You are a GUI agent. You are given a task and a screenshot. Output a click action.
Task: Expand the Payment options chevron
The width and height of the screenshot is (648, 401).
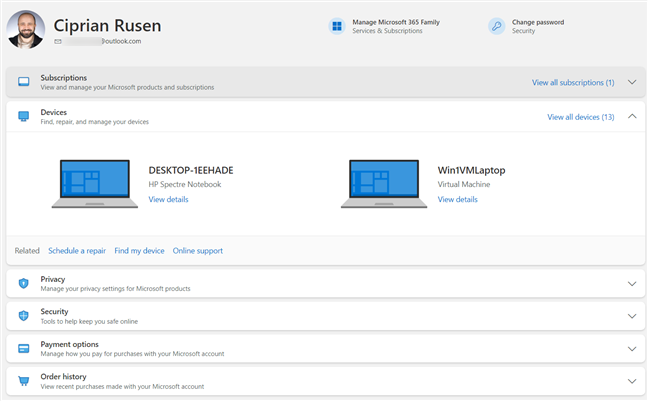632,349
